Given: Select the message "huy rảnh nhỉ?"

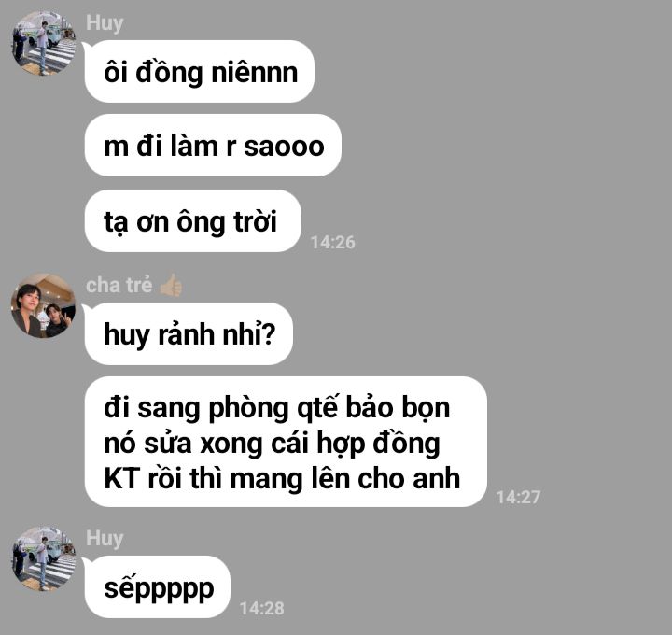Looking at the screenshot, I should 189,334.
